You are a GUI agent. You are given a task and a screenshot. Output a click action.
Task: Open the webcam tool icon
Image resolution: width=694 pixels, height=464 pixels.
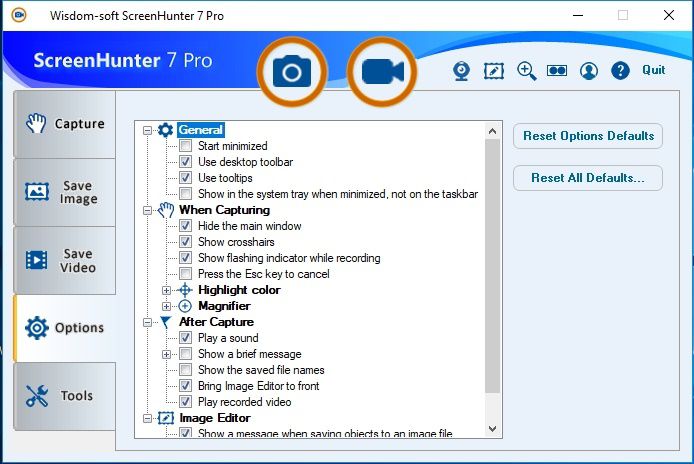(462, 71)
